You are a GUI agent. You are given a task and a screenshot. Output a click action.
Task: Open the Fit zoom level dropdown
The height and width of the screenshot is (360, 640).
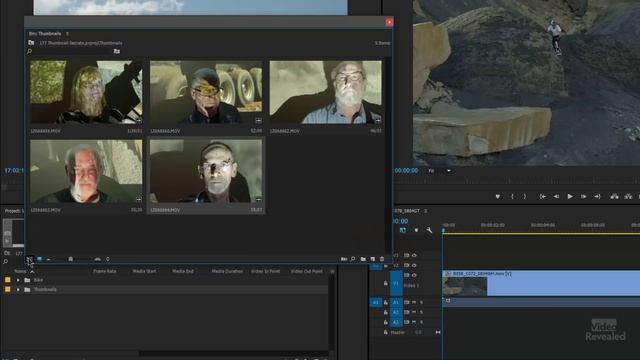tap(440, 171)
